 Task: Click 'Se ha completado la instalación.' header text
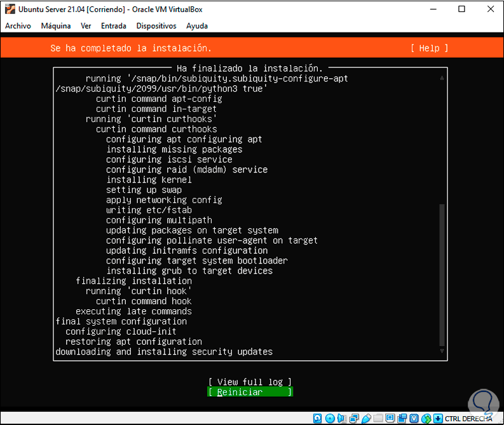(x=131, y=48)
